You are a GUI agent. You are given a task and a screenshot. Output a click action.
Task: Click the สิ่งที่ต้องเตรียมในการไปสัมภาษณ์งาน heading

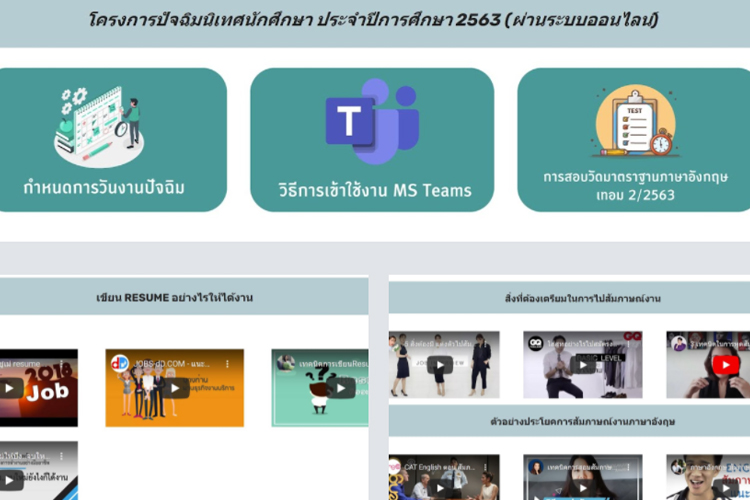point(583,299)
